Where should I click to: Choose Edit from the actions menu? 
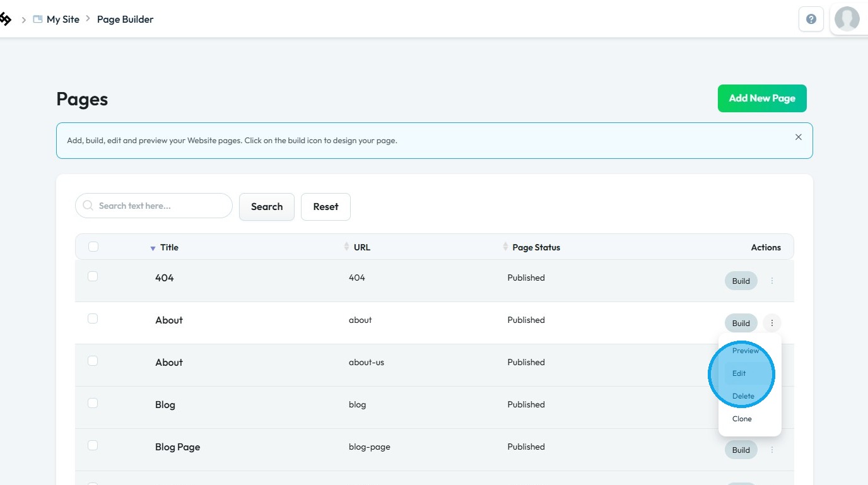coord(739,373)
